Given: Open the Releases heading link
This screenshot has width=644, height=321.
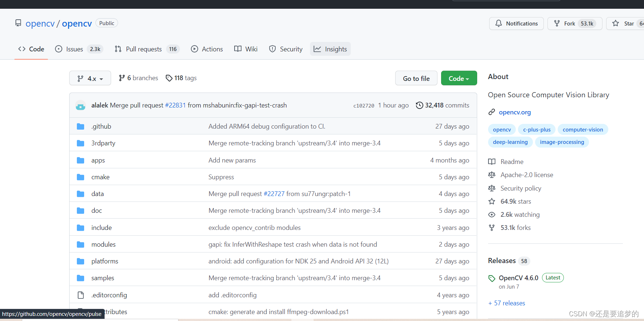Looking at the screenshot, I should click(x=502, y=261).
